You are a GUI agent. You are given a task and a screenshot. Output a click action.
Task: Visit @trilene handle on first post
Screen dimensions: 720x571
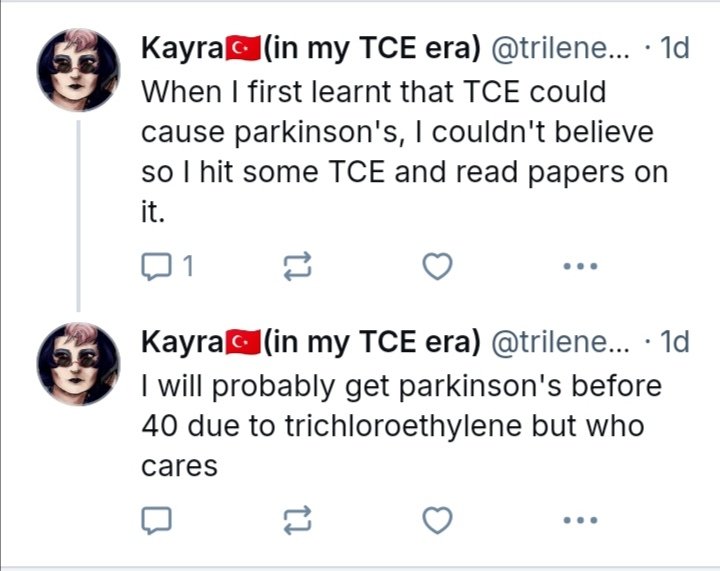(x=562, y=47)
